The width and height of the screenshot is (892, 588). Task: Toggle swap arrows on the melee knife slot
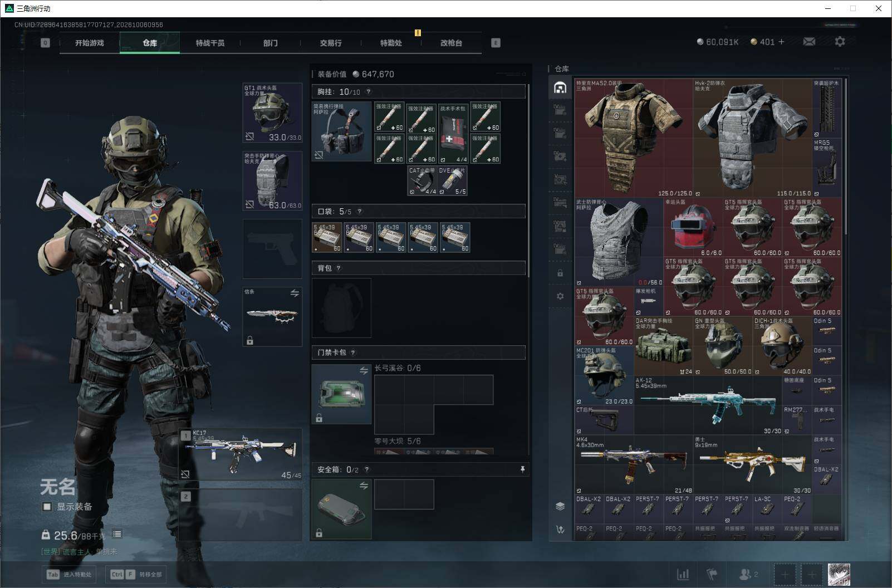click(x=295, y=293)
